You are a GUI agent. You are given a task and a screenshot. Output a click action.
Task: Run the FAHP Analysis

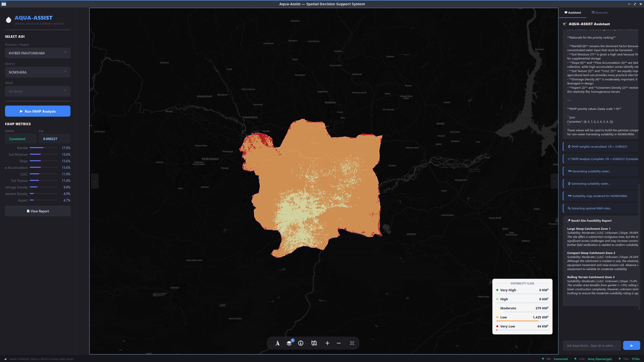(38, 111)
